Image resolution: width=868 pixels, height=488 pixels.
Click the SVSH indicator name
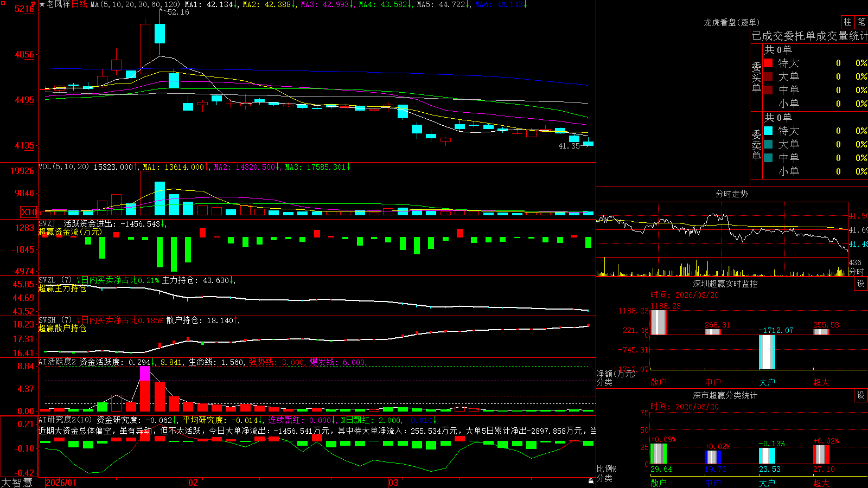tap(47, 320)
